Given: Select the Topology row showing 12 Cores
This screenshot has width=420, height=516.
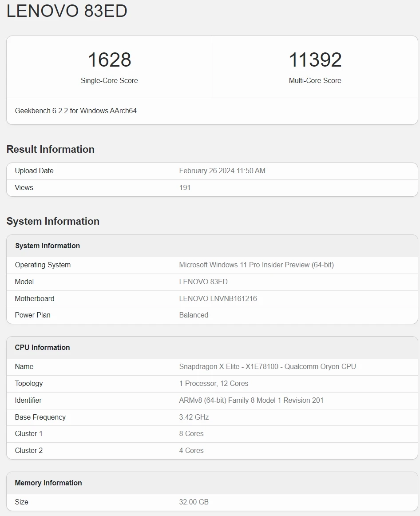Looking at the screenshot, I should tap(214, 383).
